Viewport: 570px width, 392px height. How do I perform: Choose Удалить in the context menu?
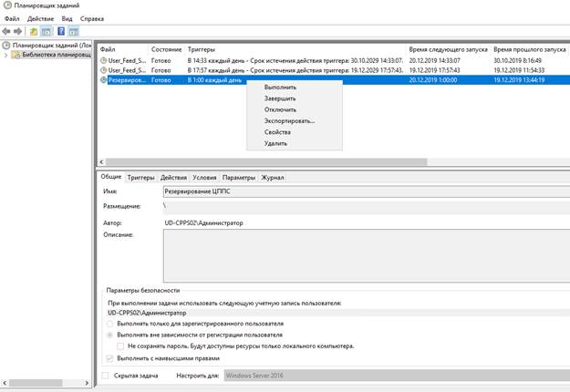pyautogui.click(x=275, y=143)
